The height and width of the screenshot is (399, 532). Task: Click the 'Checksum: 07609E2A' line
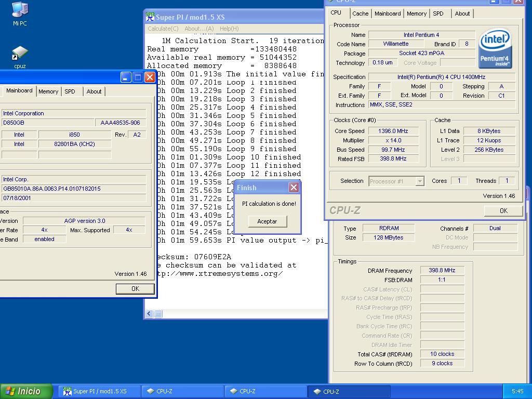point(194,257)
